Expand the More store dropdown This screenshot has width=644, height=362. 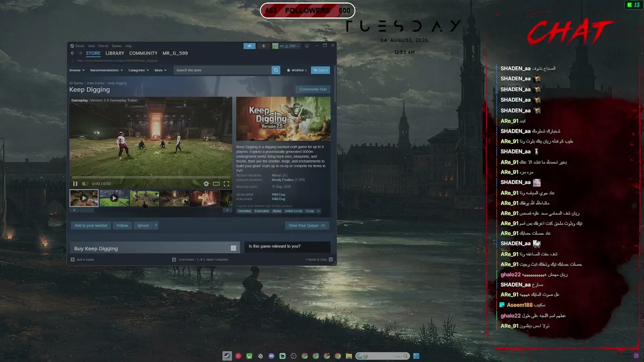[x=160, y=70]
